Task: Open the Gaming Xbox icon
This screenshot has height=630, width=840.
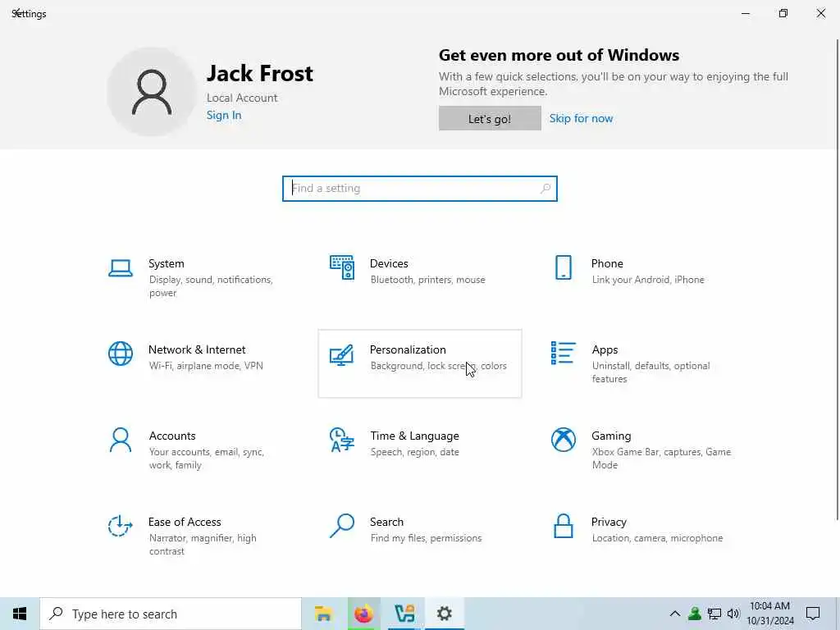Action: (x=563, y=440)
